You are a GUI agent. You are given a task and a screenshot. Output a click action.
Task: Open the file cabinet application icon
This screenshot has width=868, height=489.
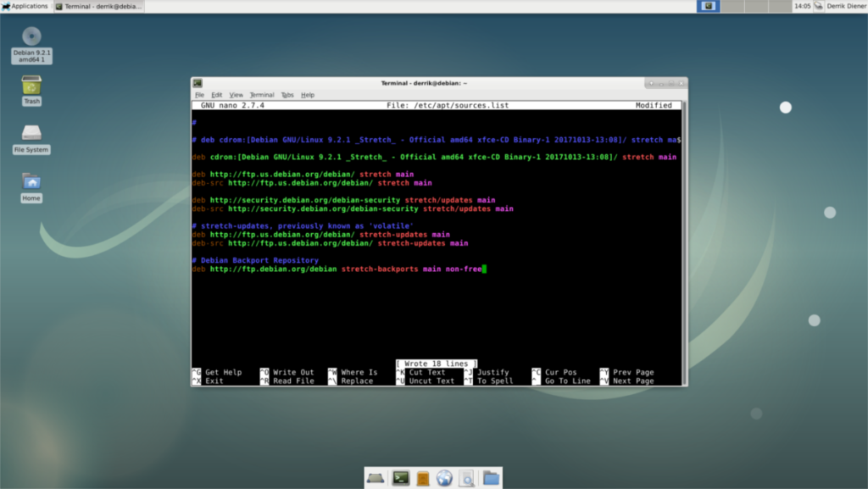tap(423, 478)
